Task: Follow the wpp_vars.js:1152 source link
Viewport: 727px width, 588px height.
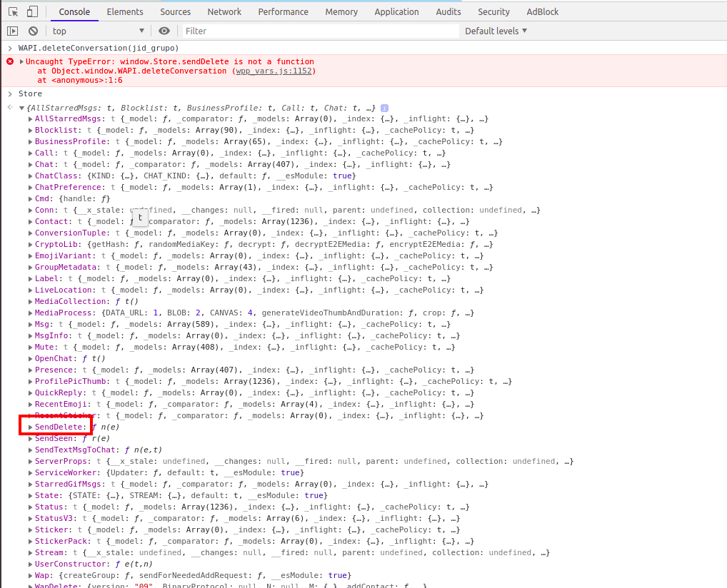Action: pyautogui.click(x=274, y=71)
